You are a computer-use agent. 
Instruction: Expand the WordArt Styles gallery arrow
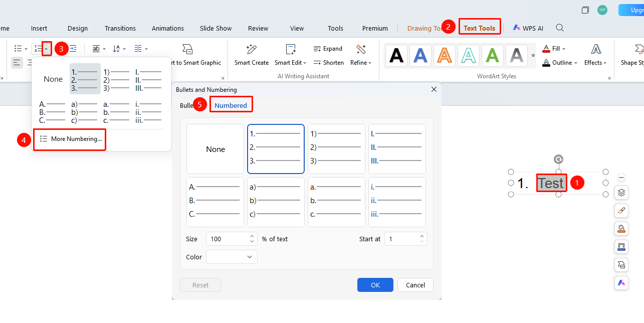[533, 55]
